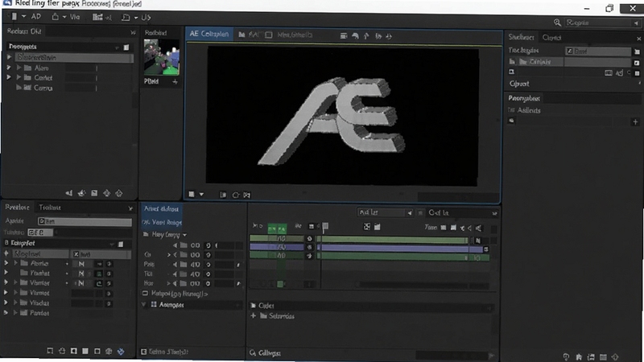The width and height of the screenshot is (644, 362).
Task: Click the rightmost diamond icon in project footer
Action: coord(119,193)
